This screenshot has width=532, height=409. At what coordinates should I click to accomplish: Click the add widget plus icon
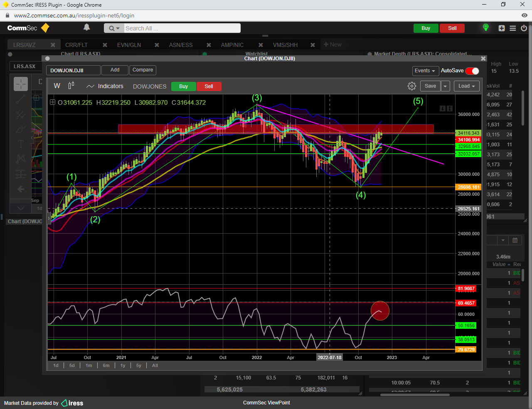point(502,28)
